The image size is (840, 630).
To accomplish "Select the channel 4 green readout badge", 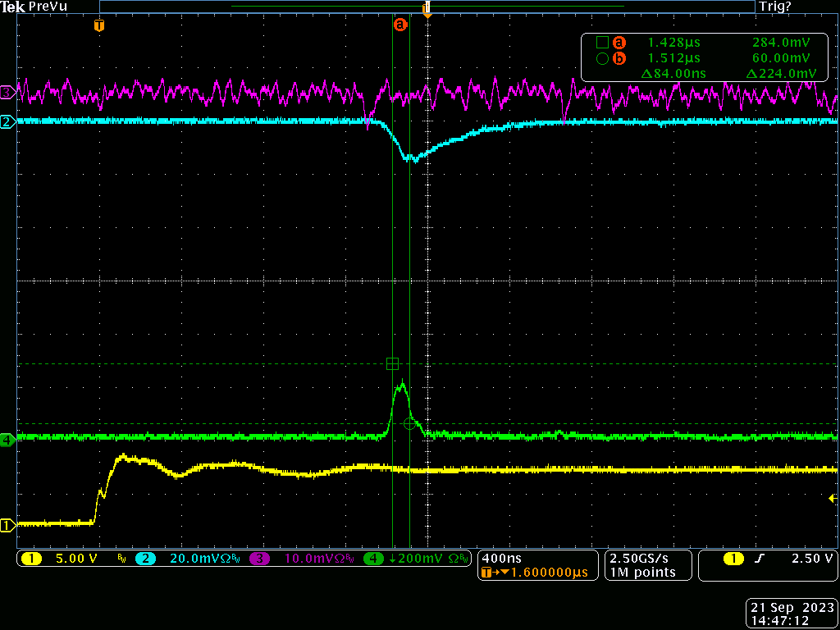I will [373, 559].
